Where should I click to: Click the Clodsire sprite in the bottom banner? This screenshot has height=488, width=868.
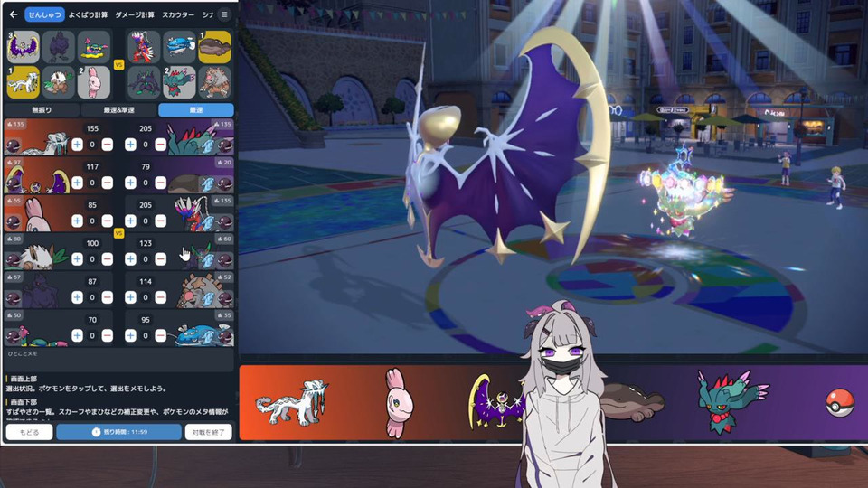[633, 402]
